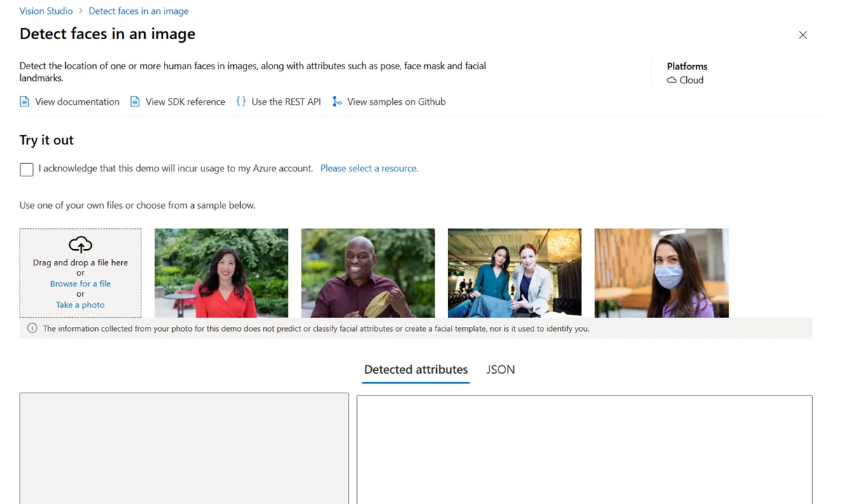857x504 pixels.
Task: Close the Detect faces panel
Action: pos(803,35)
